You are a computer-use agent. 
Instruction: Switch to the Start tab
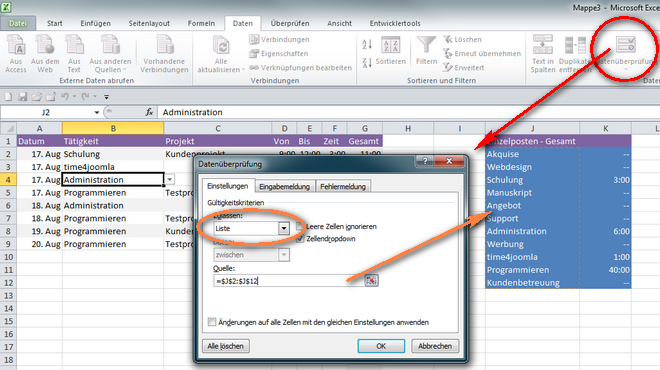tap(55, 23)
